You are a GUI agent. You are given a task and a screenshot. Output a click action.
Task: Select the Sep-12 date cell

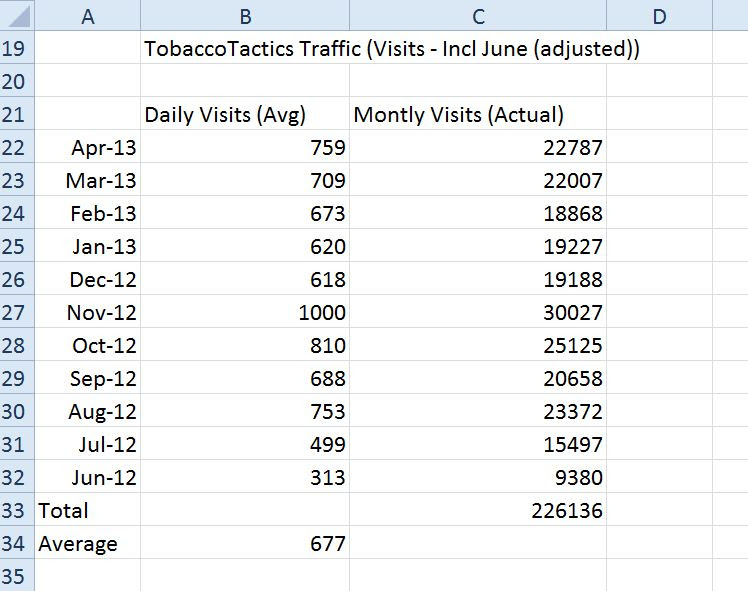point(88,377)
